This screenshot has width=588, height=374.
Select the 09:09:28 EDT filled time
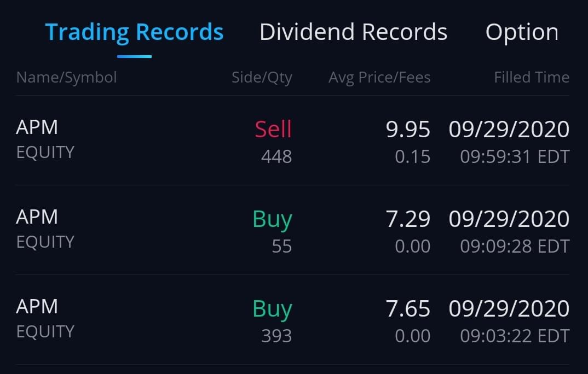[515, 247]
